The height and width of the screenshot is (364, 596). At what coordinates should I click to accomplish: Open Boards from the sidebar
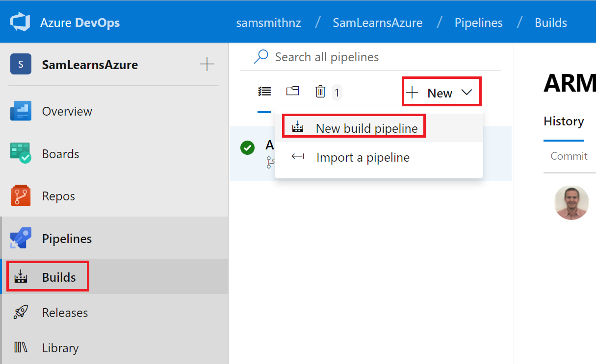[60, 154]
